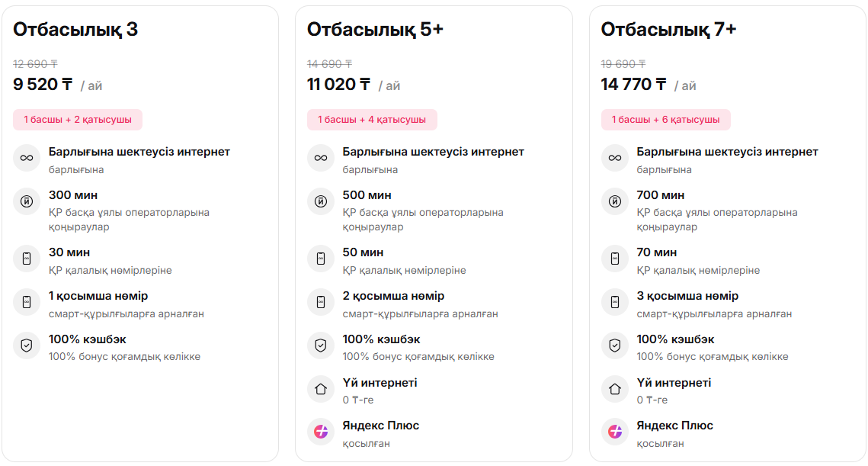Viewport: 868px width, 466px height.
Task: Click the 14 770 ₸ price
Action: pos(633,85)
